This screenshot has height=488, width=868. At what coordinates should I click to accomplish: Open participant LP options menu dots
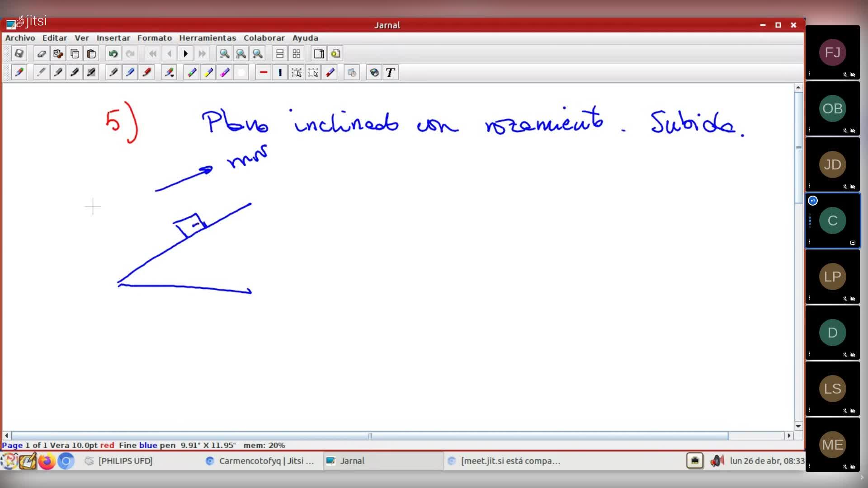click(810, 297)
